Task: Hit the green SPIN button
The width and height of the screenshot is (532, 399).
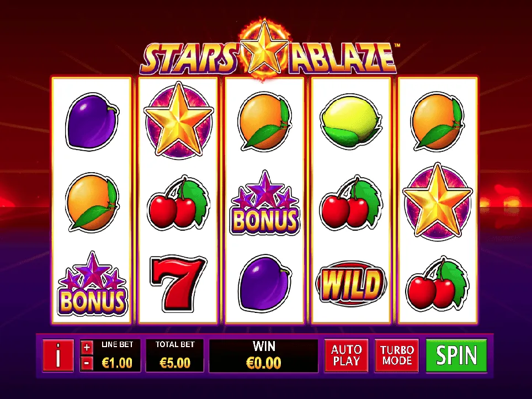Action: [456, 355]
